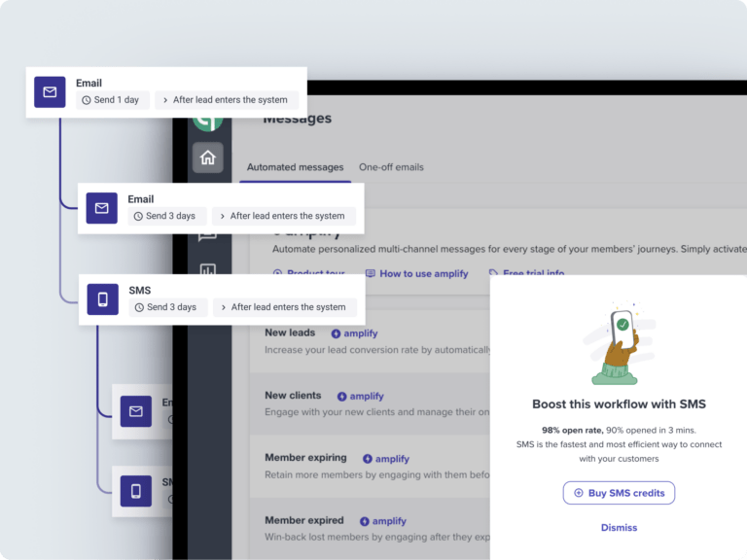Screen dimensions: 747x560
Task: Click the SMS step phone icon
Action: pos(102,298)
